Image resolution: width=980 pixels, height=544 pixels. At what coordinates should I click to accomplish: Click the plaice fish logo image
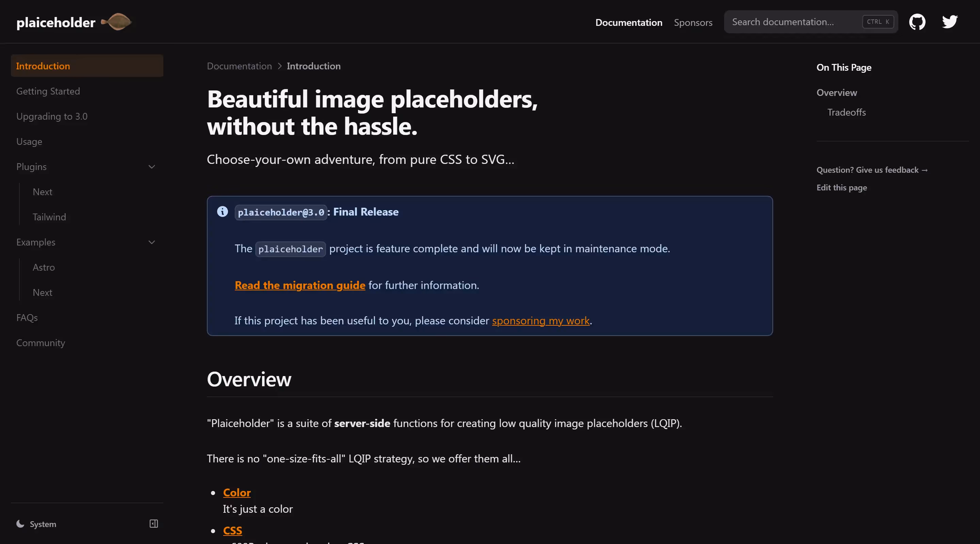(x=116, y=22)
